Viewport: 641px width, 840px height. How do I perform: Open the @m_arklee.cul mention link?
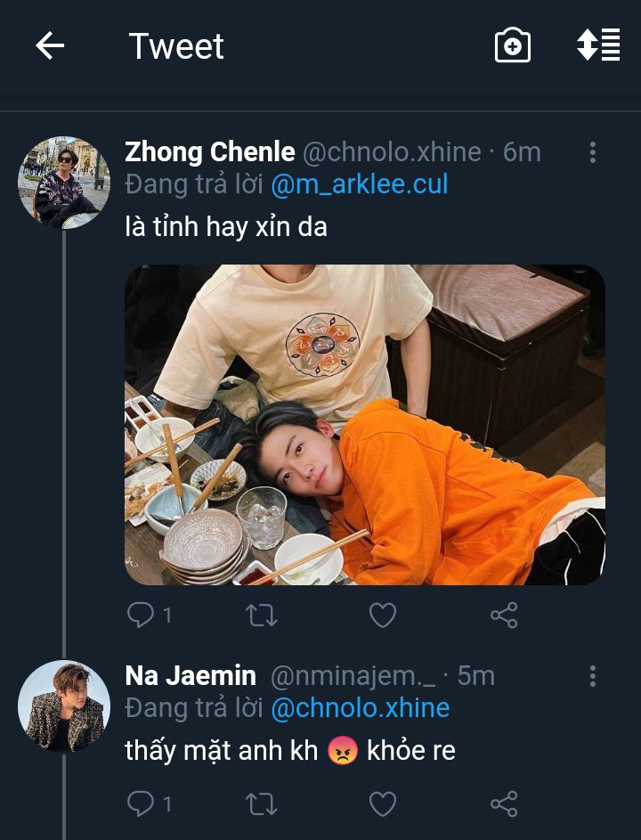359,184
